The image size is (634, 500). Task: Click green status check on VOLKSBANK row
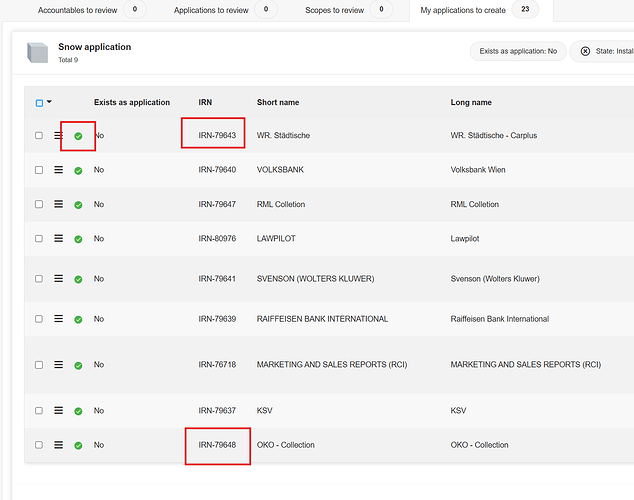coord(78,171)
